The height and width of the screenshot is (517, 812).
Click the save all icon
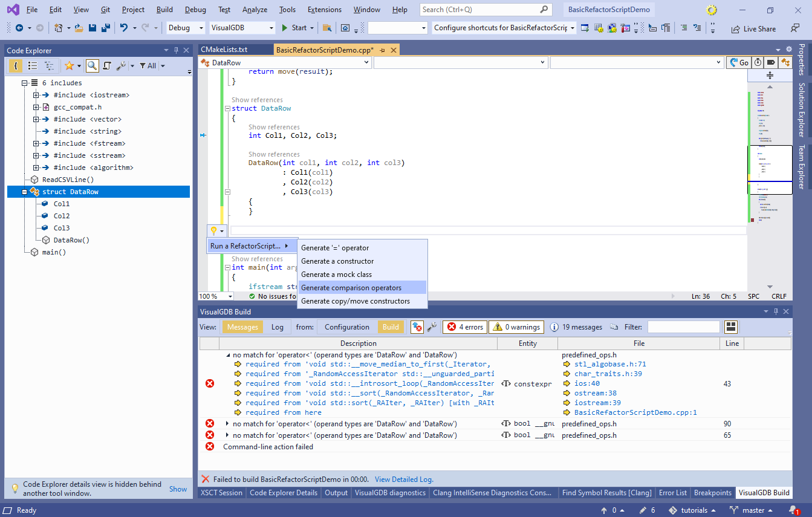pos(105,28)
